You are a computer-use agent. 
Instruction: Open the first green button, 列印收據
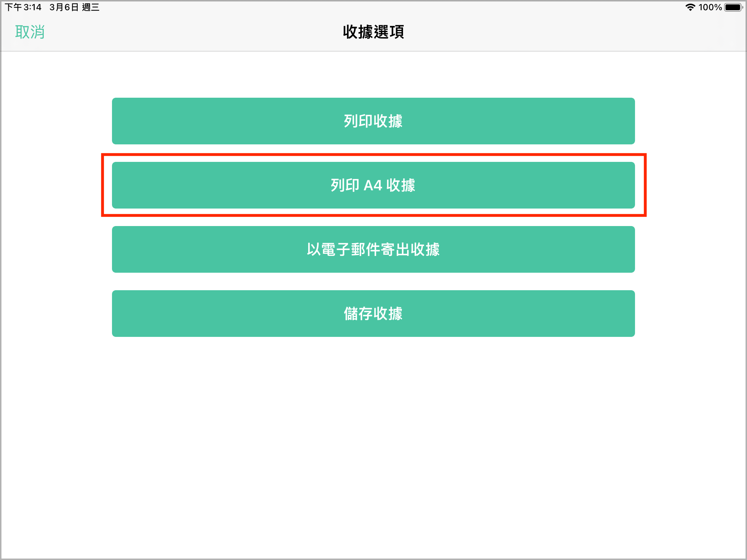point(373,121)
